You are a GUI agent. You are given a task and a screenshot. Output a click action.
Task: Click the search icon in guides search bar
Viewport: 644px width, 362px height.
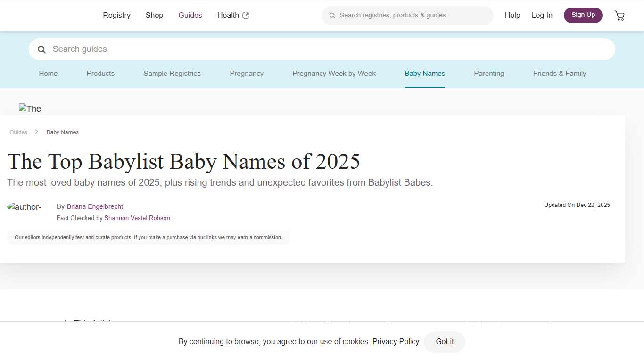41,49
